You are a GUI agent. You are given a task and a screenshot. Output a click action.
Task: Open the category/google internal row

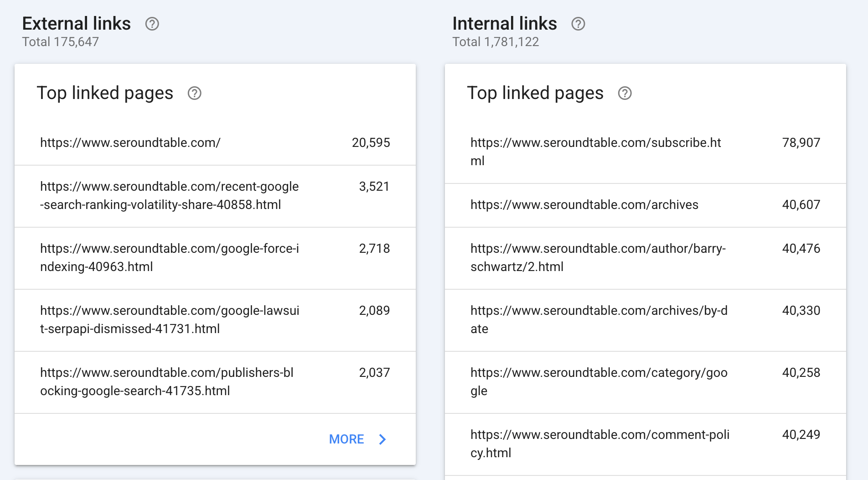pyautogui.click(x=646, y=382)
